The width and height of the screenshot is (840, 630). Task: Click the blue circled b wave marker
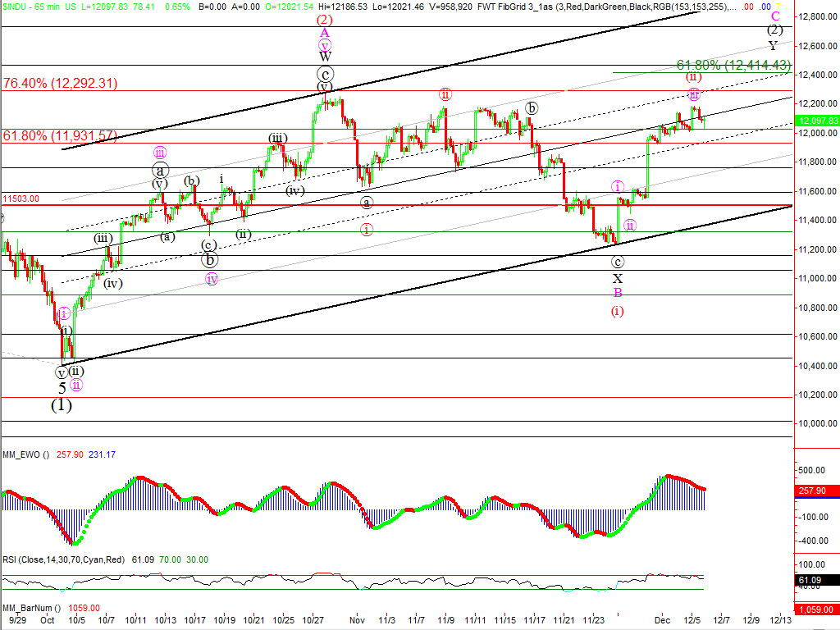tap(210, 260)
